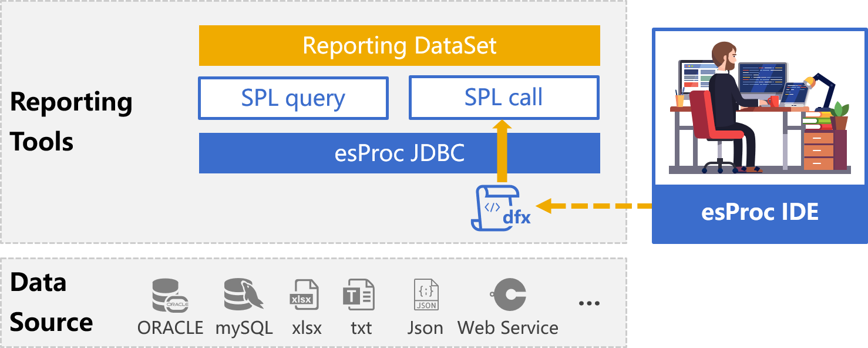Image resolution: width=868 pixels, height=348 pixels.
Task: Click the esProc IDE label
Action: pyautogui.click(x=760, y=212)
